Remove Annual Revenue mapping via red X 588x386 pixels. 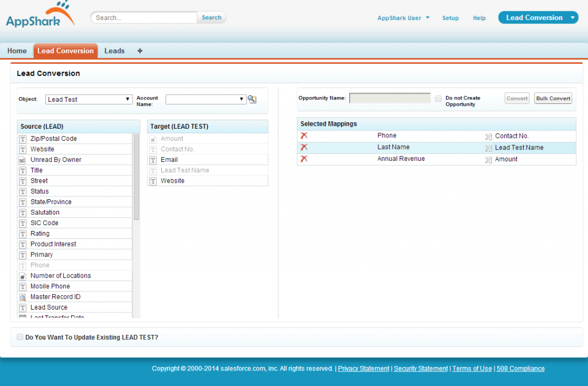(304, 159)
